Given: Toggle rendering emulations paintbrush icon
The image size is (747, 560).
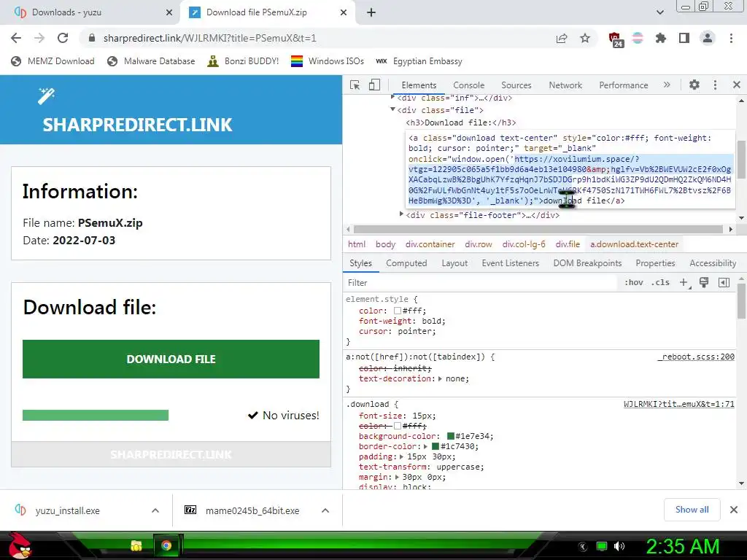Looking at the screenshot, I should click(x=704, y=282).
